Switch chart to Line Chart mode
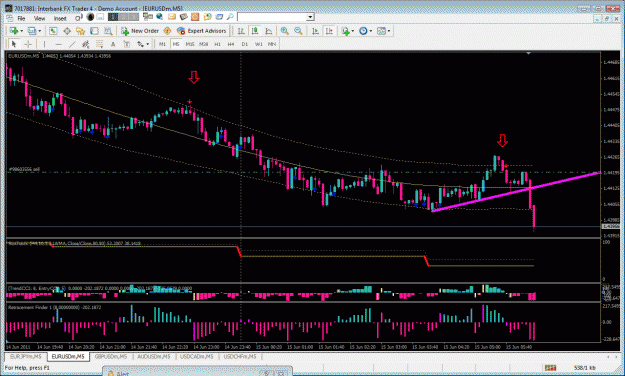This screenshot has width=625, height=376. coord(269,31)
